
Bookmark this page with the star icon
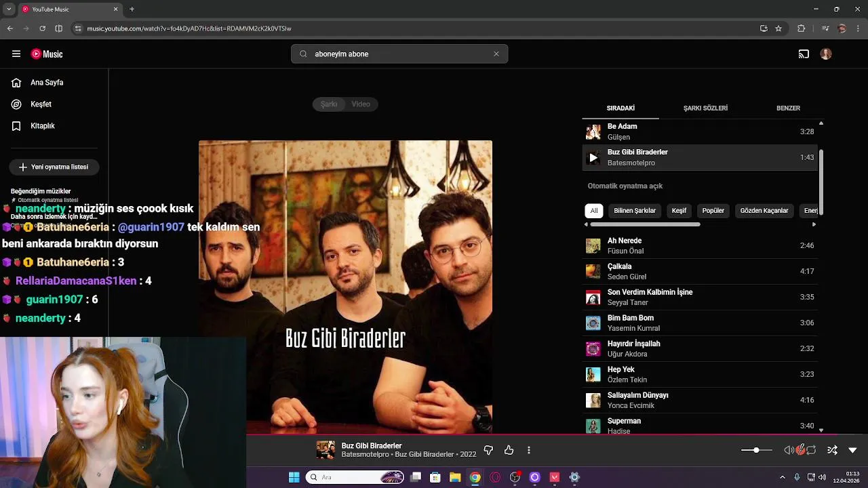tap(778, 28)
